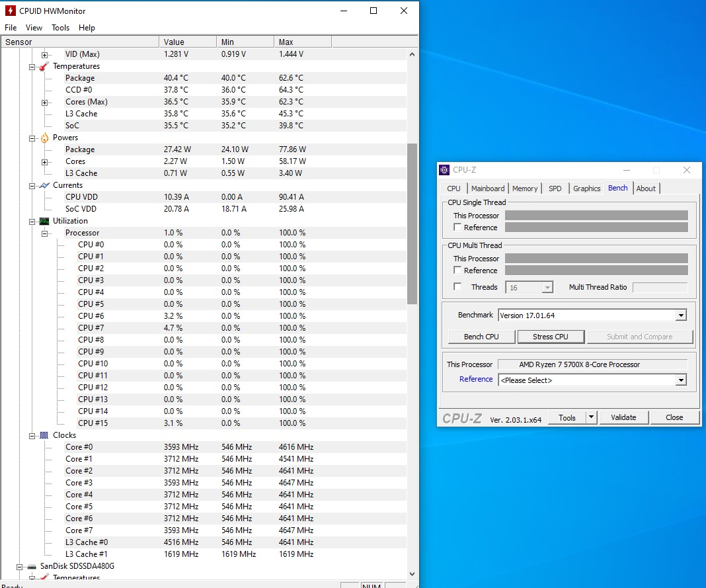Click the HWMonitor lightning app icon

click(11, 11)
